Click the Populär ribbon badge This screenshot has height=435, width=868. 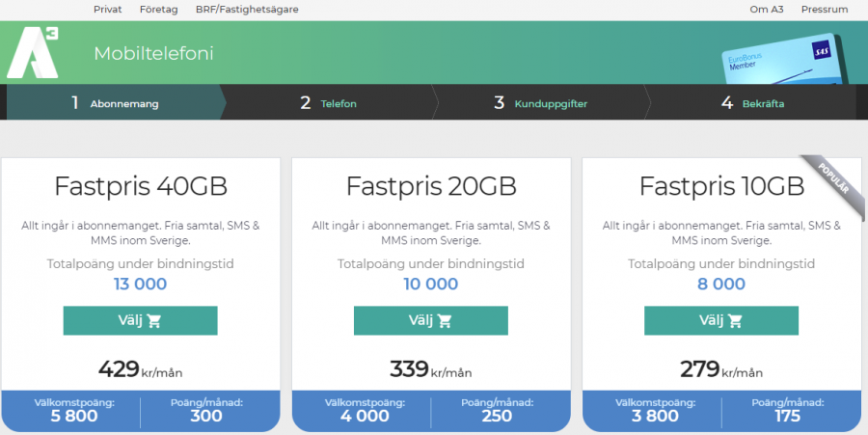[x=835, y=179]
